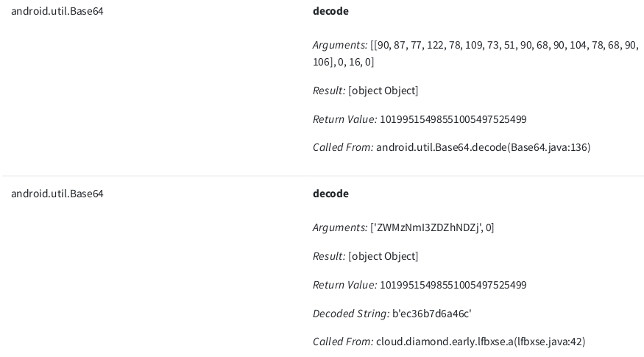Click the first 'Arguments:' label
This screenshot has height=357, width=644.
pyautogui.click(x=340, y=45)
